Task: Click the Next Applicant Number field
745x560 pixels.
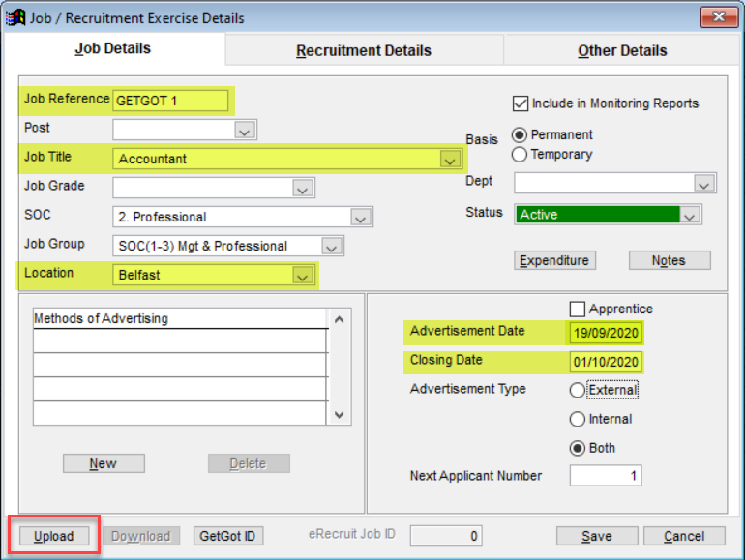Action: click(606, 476)
